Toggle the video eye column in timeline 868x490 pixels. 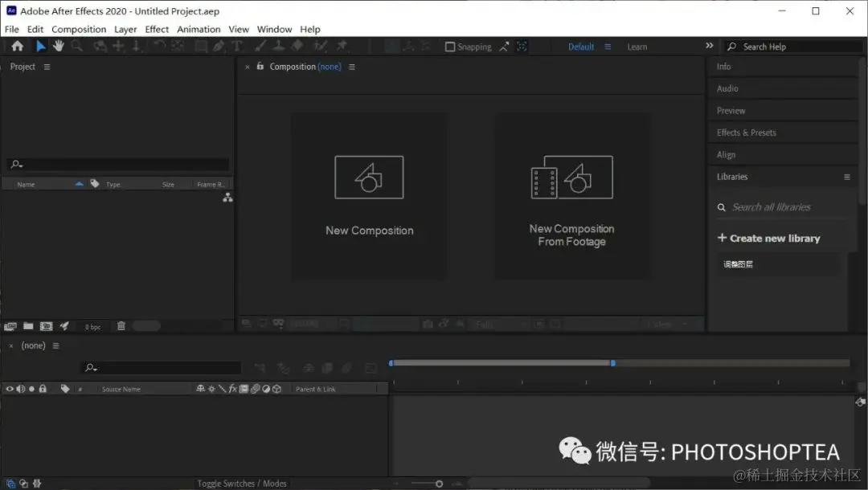(x=10, y=389)
